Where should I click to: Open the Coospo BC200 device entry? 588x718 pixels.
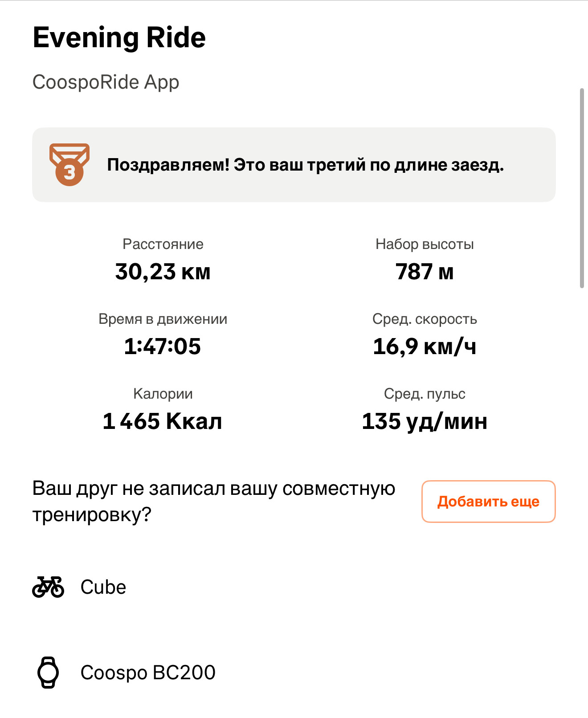[148, 673]
